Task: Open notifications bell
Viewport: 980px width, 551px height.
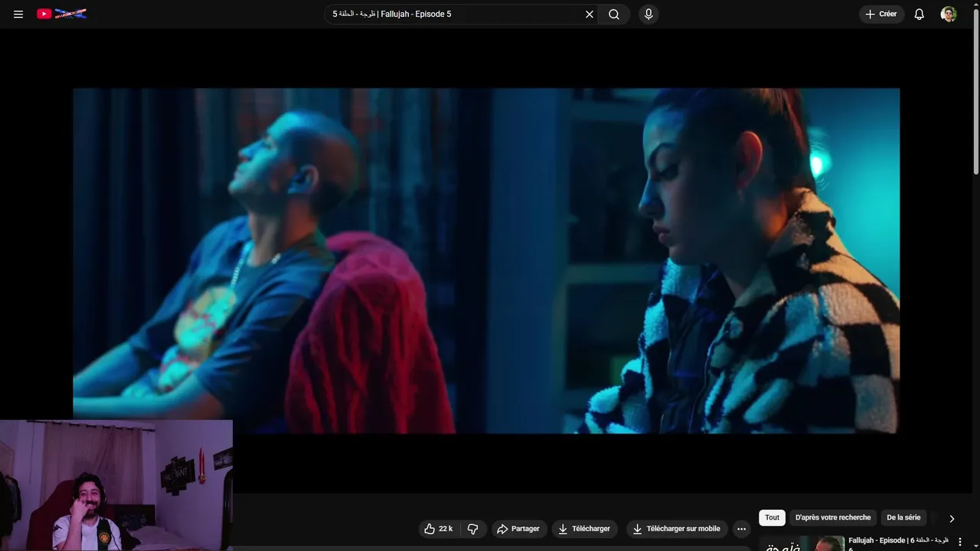Action: click(920, 14)
